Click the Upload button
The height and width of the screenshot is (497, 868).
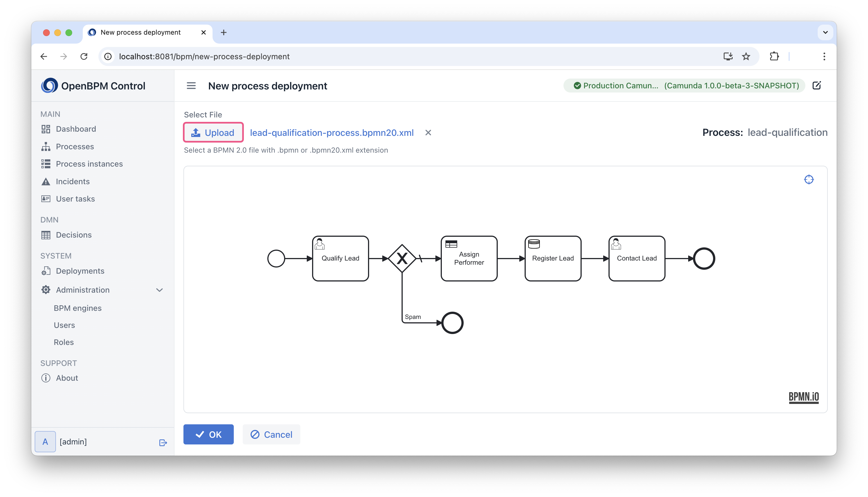tap(213, 132)
